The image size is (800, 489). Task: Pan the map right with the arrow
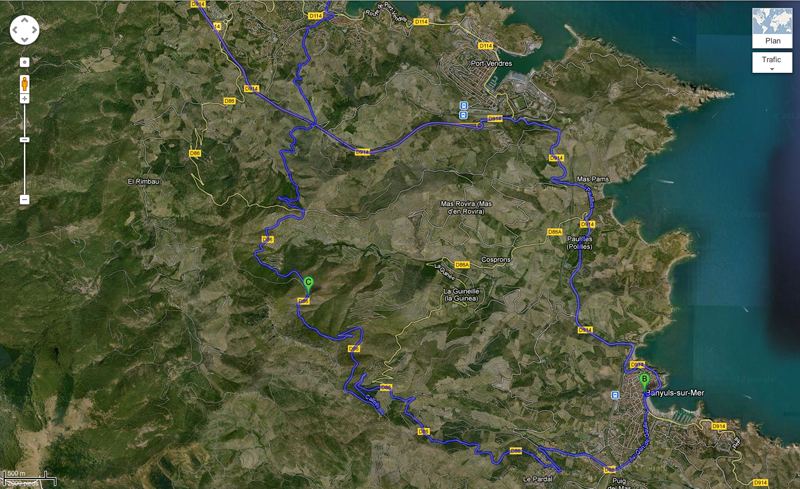[x=35, y=29]
